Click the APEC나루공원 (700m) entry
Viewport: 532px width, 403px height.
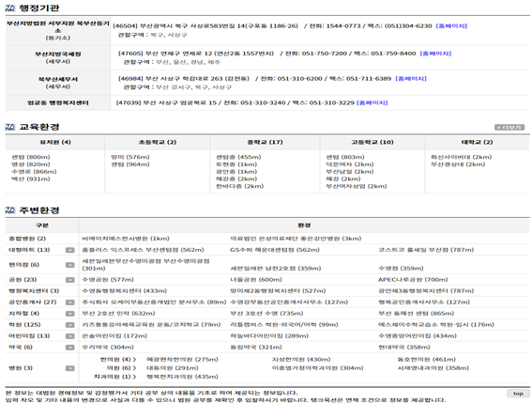pos(413,280)
